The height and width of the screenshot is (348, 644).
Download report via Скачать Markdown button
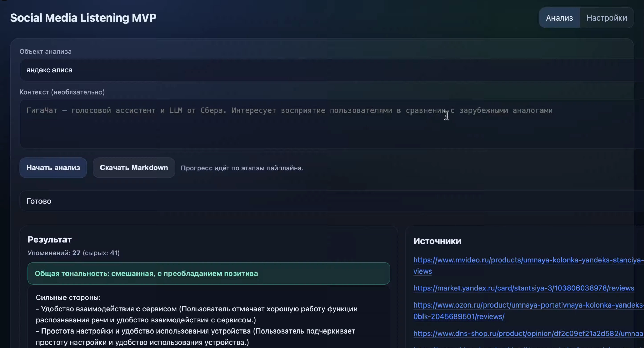click(x=134, y=168)
